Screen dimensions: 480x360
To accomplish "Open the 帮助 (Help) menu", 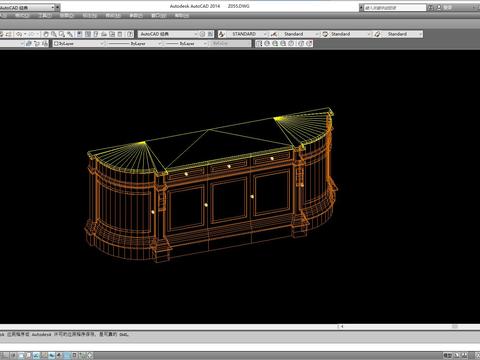I will pos(181,16).
